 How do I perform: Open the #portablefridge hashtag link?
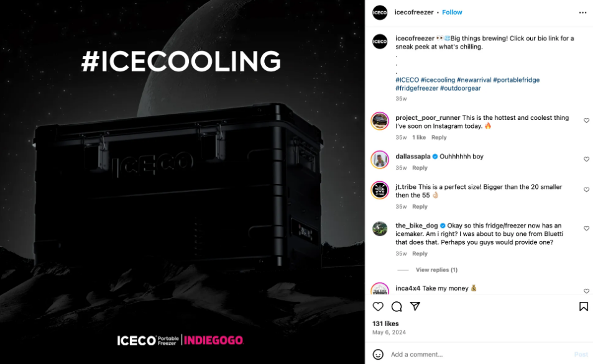pos(516,80)
